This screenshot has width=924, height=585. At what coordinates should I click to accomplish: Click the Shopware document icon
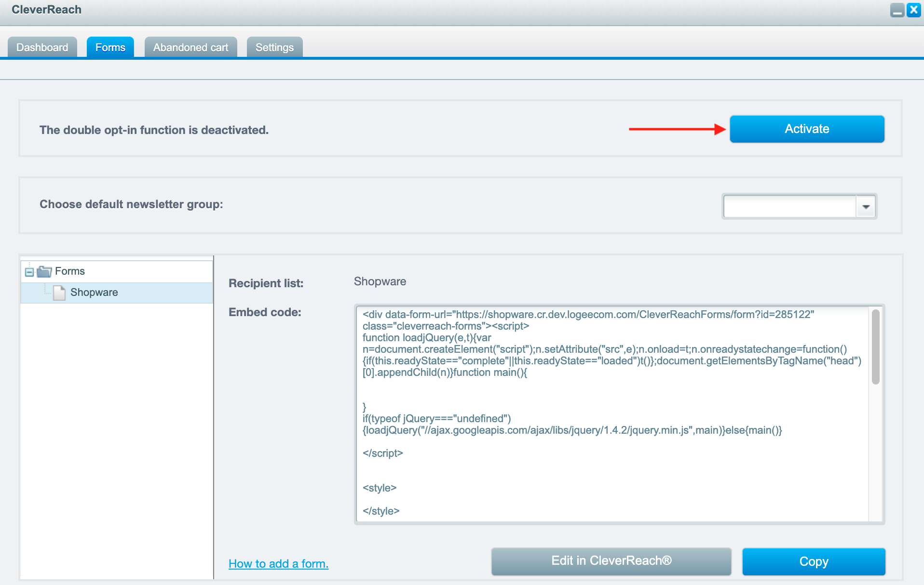coord(59,292)
